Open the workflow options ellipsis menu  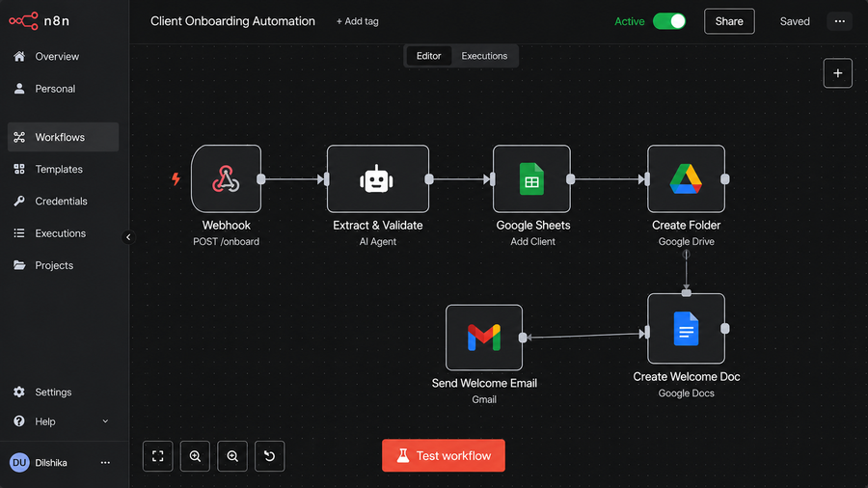(x=840, y=21)
